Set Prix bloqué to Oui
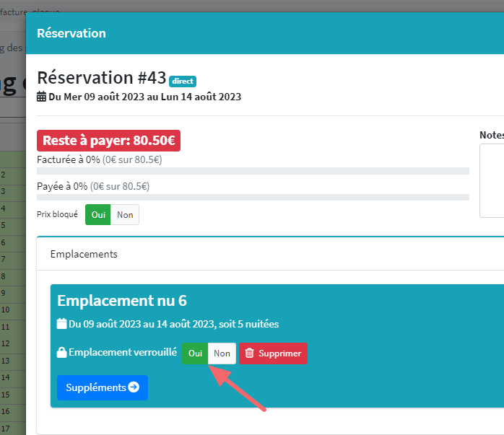This screenshot has width=504, height=435. point(98,215)
